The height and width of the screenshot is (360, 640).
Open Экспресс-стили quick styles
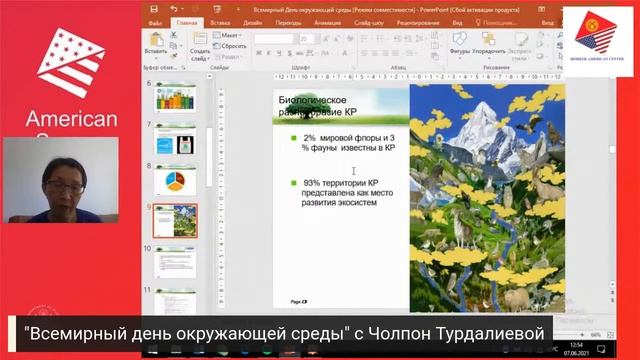[520, 46]
